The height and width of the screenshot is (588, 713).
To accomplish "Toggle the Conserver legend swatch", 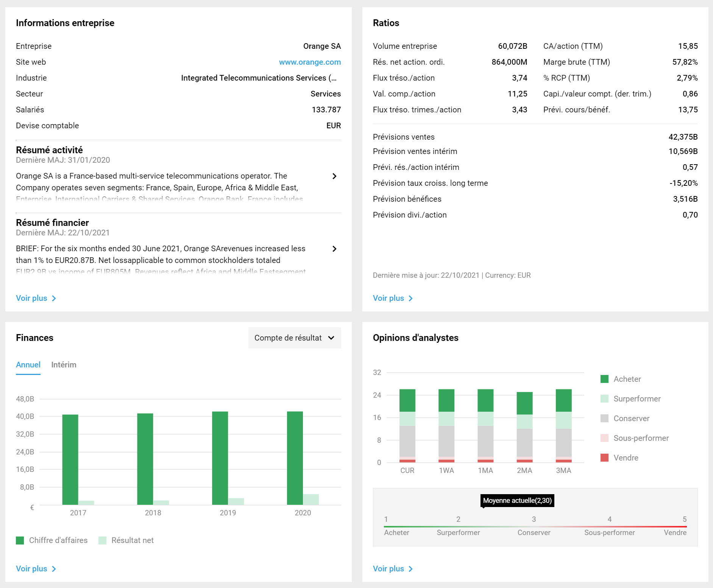I will 604,418.
